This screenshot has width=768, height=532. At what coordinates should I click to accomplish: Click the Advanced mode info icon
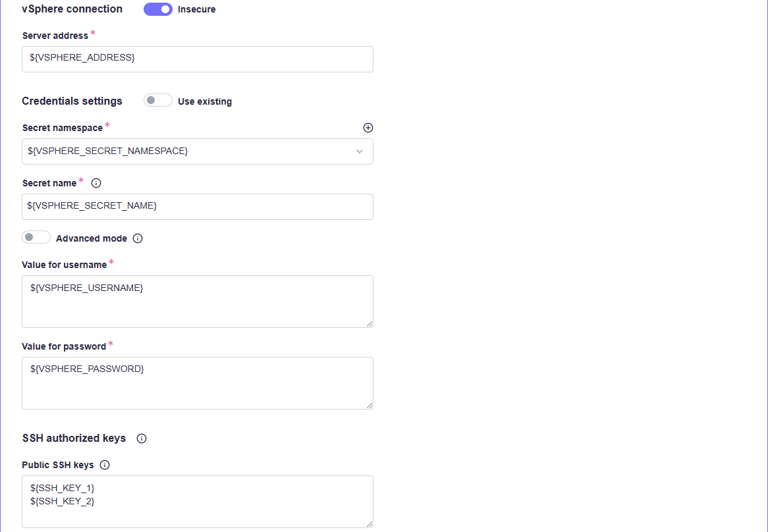[x=138, y=238]
